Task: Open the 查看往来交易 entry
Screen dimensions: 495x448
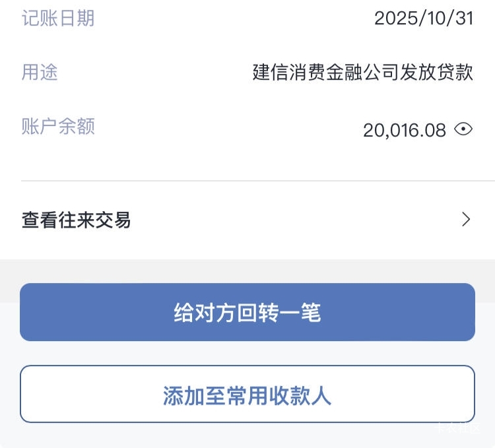Action: [76, 220]
